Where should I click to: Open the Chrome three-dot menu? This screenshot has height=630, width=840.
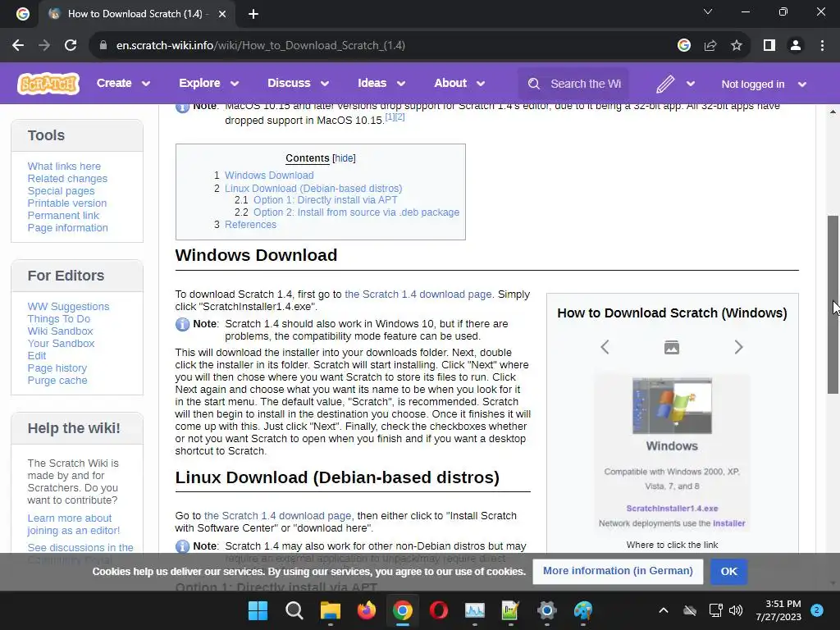coord(822,46)
